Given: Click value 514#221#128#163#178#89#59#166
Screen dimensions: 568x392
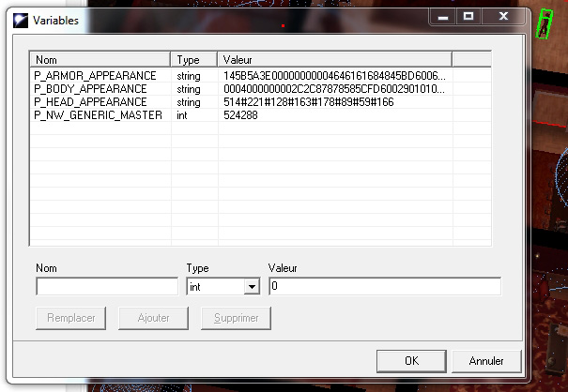Looking at the screenshot, I should tap(309, 102).
